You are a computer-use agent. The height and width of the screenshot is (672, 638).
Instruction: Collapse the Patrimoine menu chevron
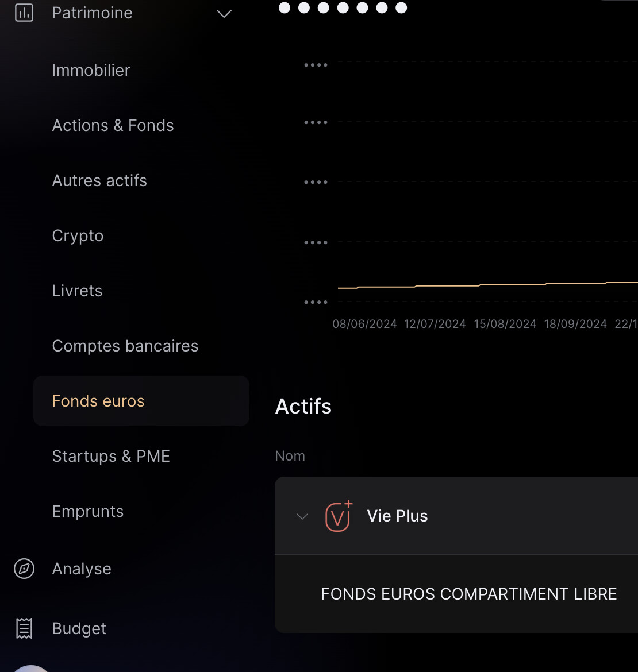224,13
